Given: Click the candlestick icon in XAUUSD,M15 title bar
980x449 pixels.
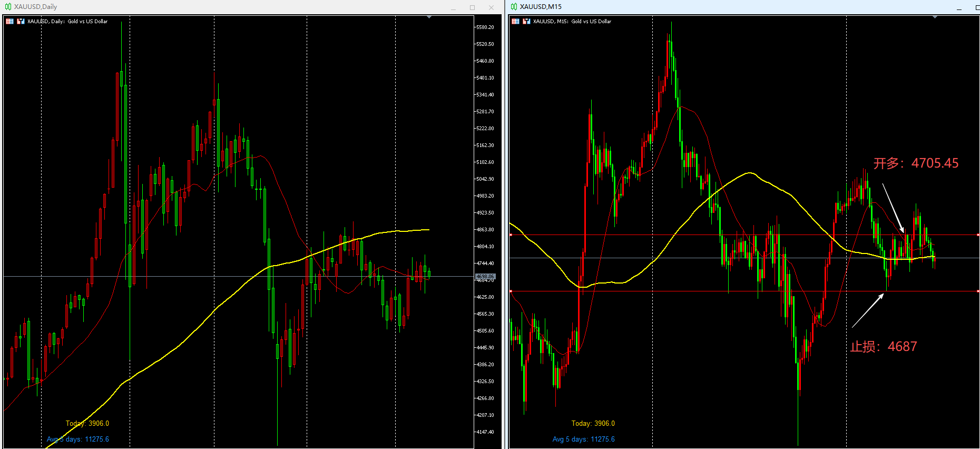Looking at the screenshot, I should (514, 7).
